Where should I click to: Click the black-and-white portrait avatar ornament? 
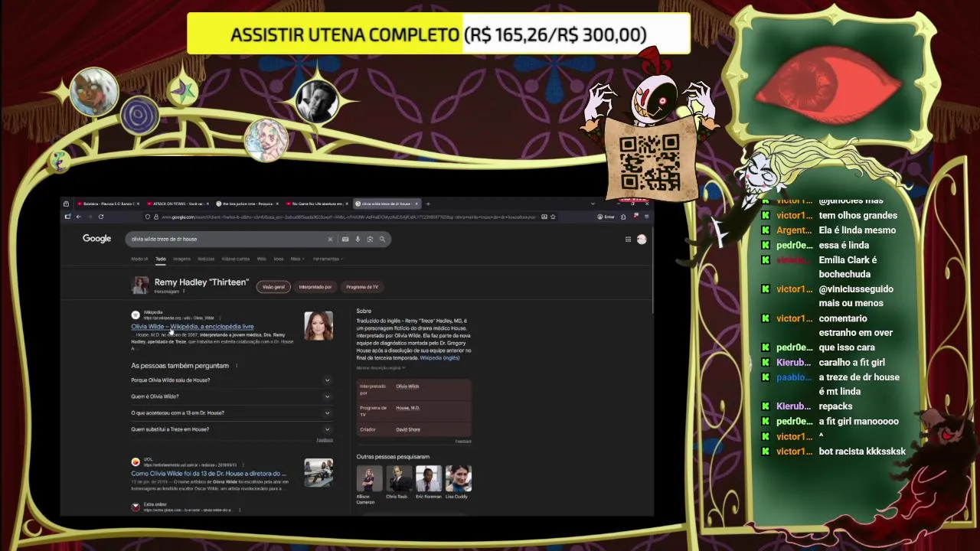(x=316, y=100)
